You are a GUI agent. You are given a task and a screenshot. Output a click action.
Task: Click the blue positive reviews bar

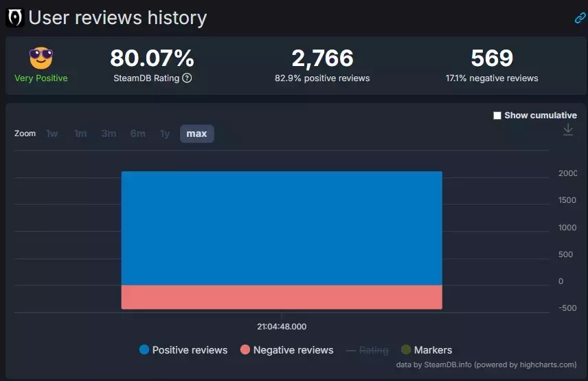[282, 227]
